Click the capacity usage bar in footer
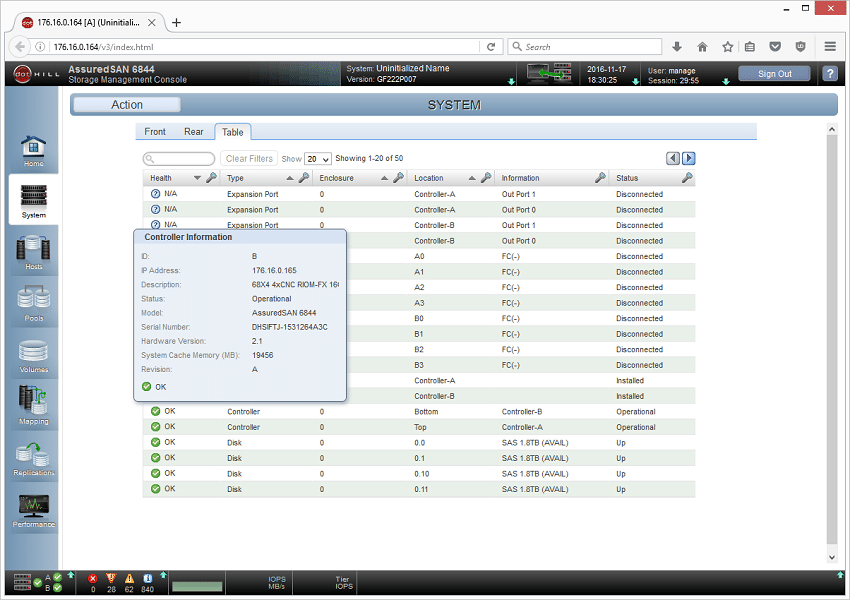850x600 pixels. [197, 586]
